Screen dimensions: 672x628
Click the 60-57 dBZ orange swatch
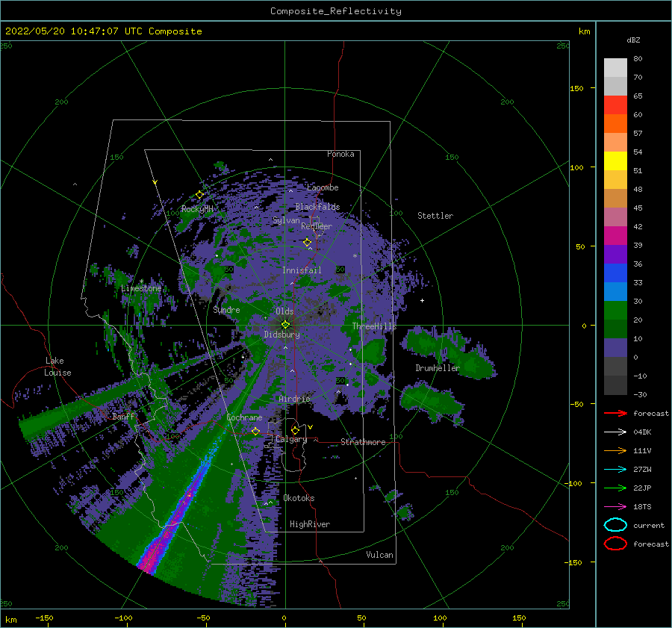(x=615, y=124)
